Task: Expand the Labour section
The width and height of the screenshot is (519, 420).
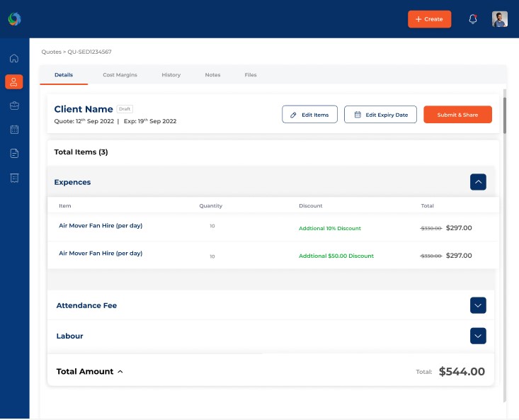Action: coord(478,336)
